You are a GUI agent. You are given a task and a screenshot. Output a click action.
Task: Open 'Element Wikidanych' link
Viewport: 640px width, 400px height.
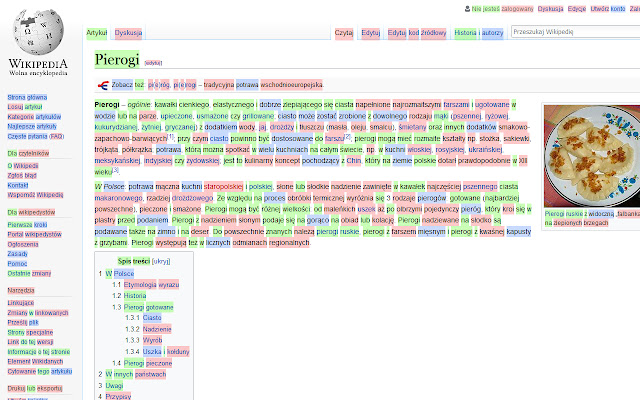click(35, 362)
